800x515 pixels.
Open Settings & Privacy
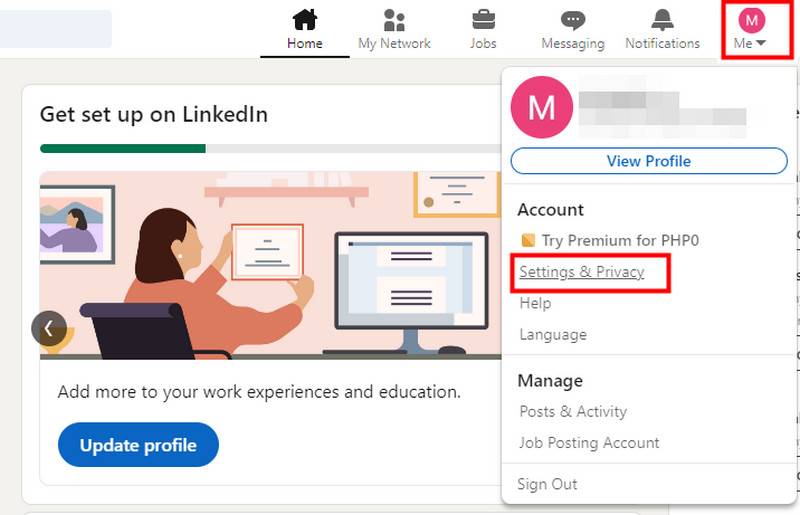click(582, 272)
